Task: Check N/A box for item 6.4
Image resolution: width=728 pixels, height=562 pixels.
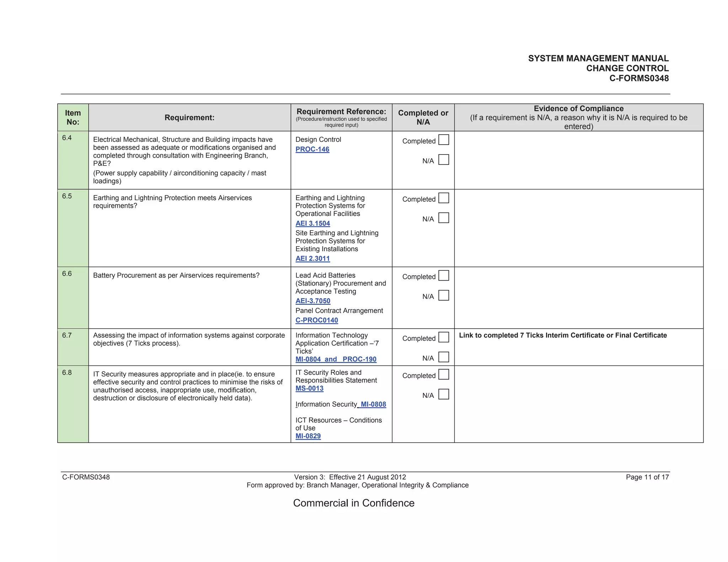Action: pyautogui.click(x=444, y=160)
